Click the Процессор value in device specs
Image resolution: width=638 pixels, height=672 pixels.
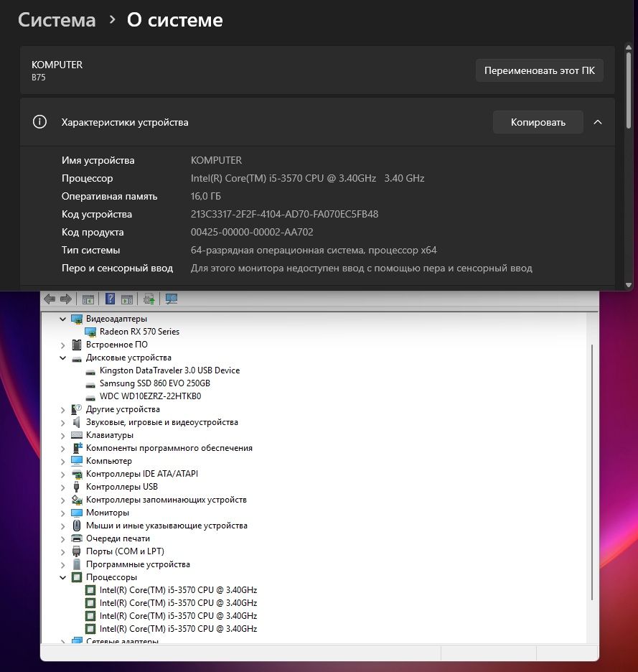point(308,178)
